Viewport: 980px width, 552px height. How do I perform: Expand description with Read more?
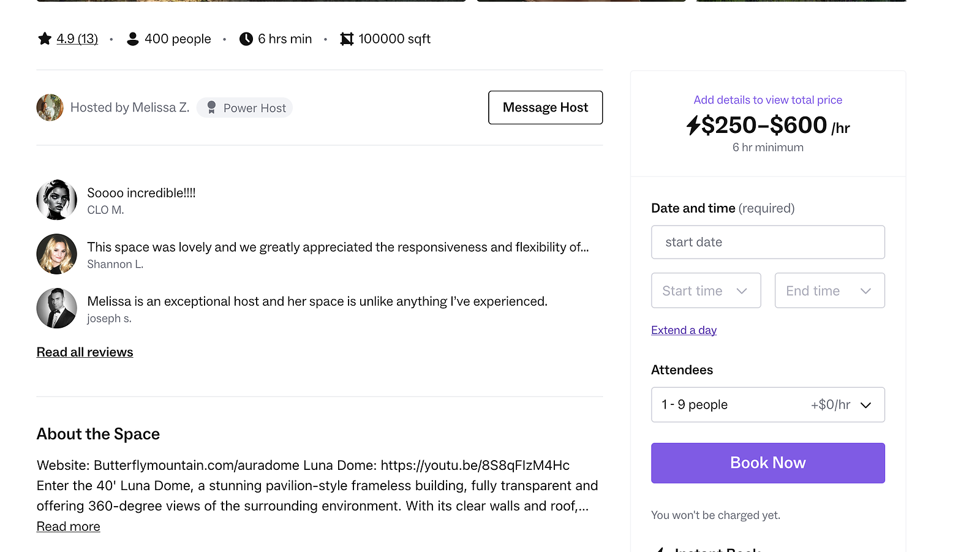click(x=69, y=527)
